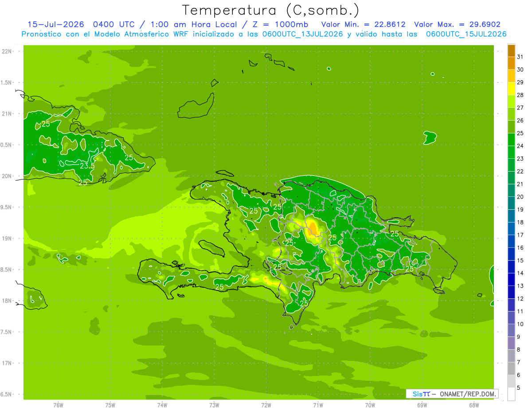
Task: Click the title "Temperatura (C,somb.)"
Action: (271, 10)
